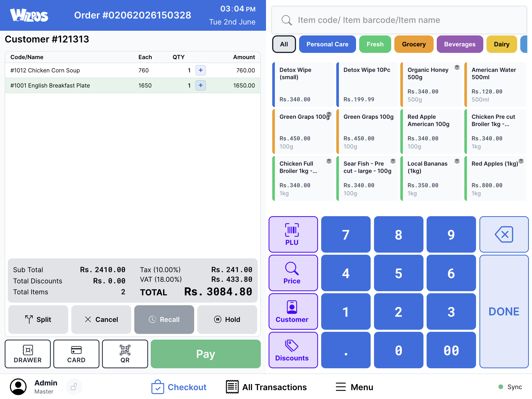The height and width of the screenshot is (399, 532).
Task: Click the search magnifier icon
Action: tap(287, 20)
